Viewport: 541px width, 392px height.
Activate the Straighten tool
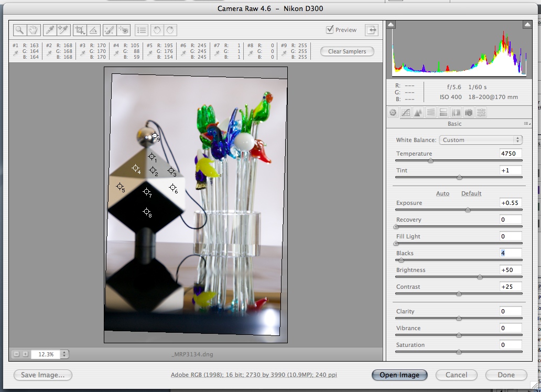click(x=93, y=30)
